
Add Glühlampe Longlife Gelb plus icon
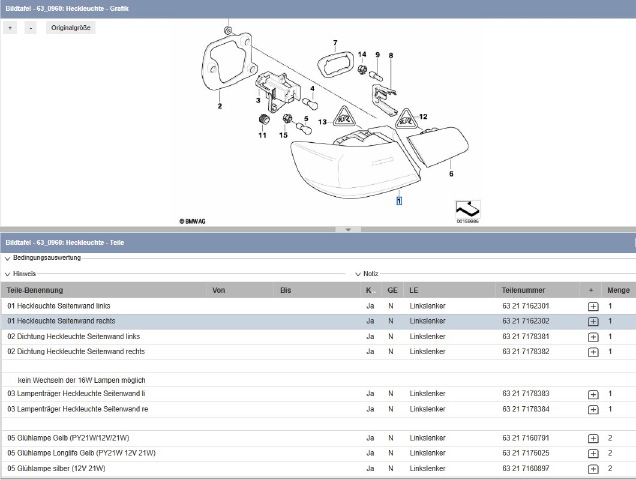(x=593, y=453)
